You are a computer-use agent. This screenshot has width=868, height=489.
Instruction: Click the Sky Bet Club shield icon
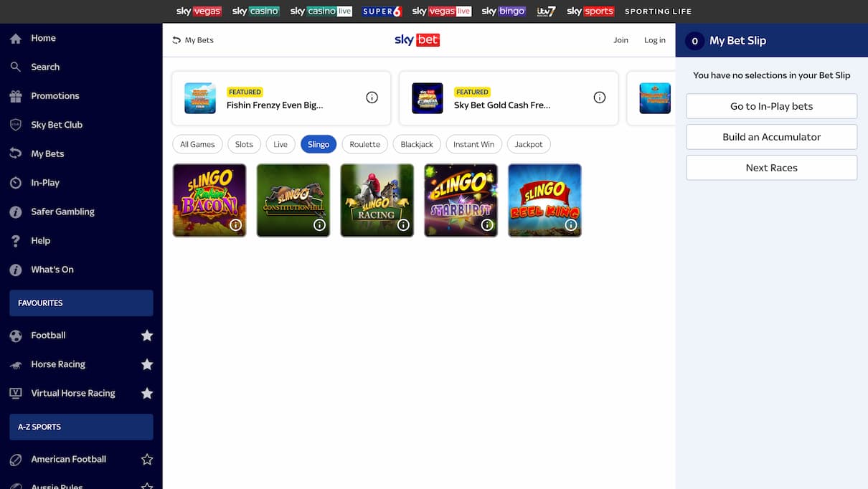16,125
